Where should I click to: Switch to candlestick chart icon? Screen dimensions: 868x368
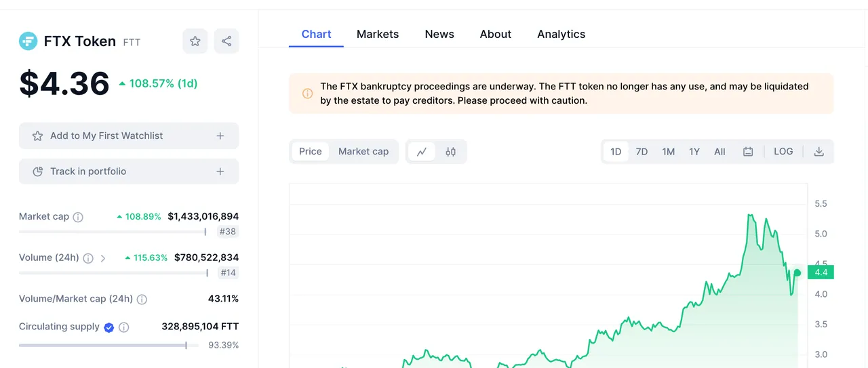click(x=451, y=152)
